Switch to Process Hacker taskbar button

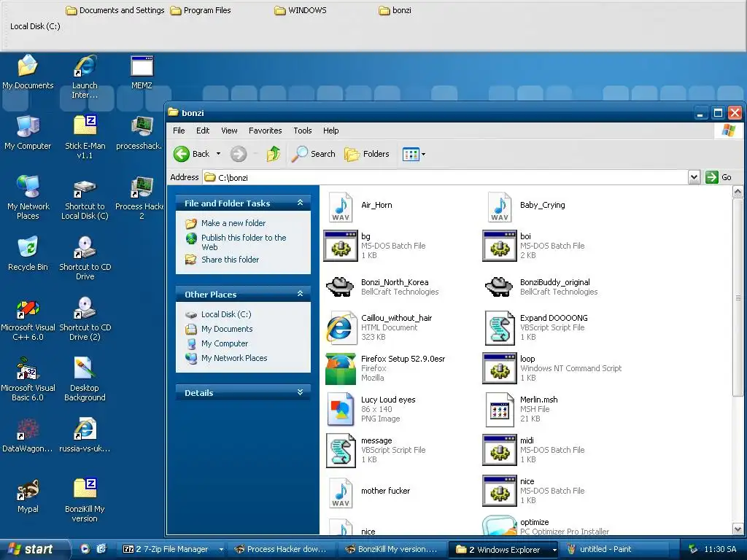tap(282, 550)
